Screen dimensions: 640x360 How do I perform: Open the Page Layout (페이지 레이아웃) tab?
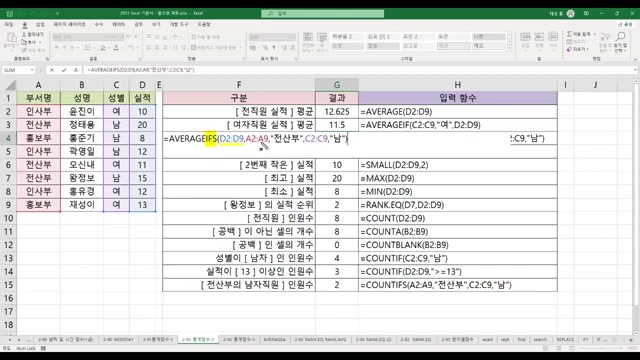coord(69,24)
